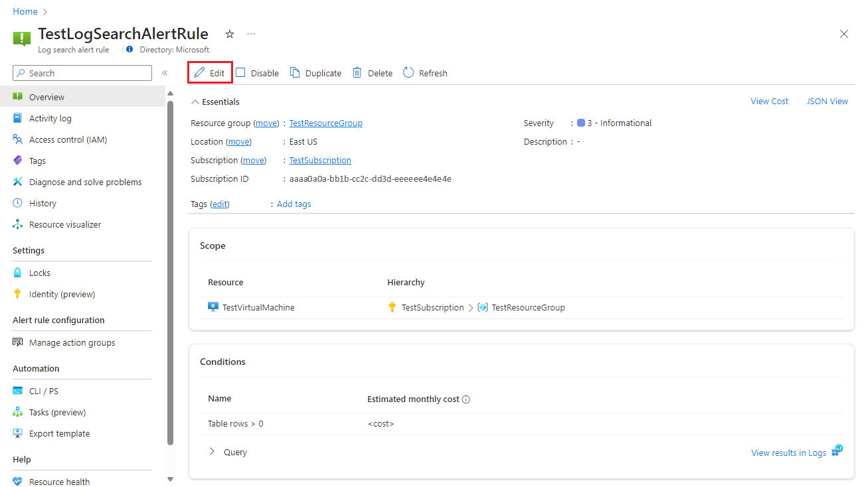Open the ellipsis menu next to the star
Screen dimensions: 868x487
pyautogui.click(x=251, y=33)
